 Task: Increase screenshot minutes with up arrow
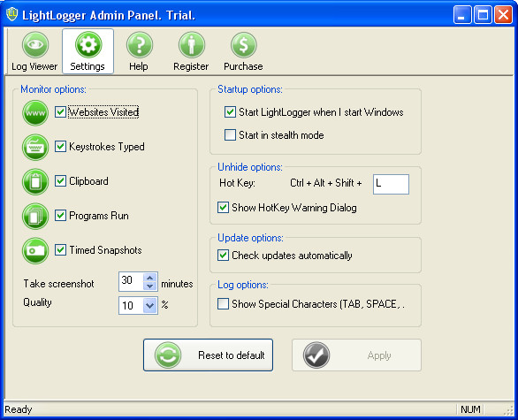pos(150,278)
